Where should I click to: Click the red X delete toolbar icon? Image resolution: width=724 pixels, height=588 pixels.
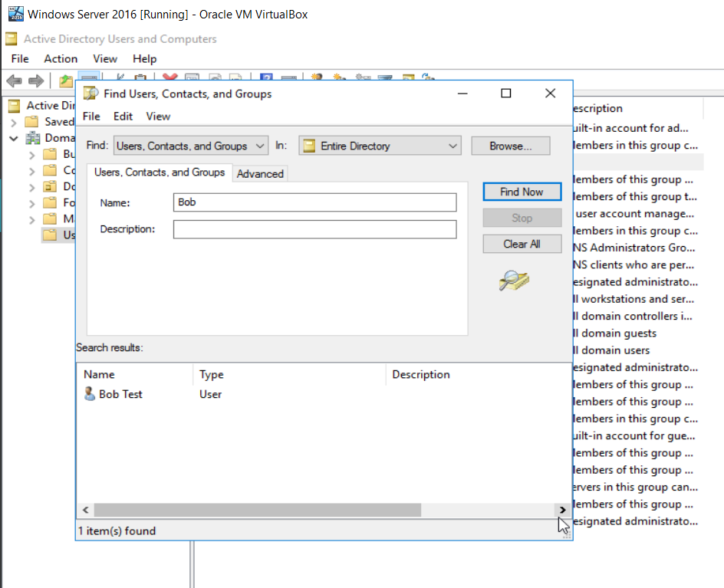point(170,77)
